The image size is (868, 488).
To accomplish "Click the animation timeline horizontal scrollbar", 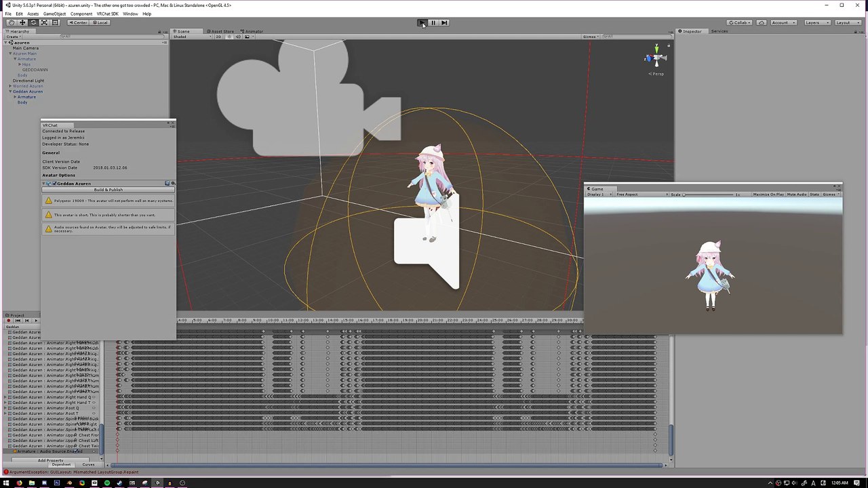I will (x=388, y=465).
